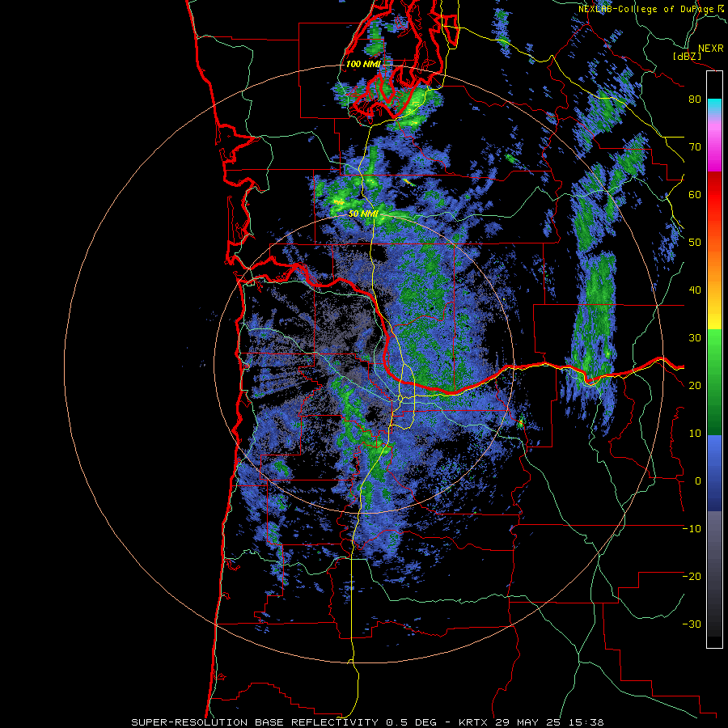
Task: Click the 29 MAY 25 date in caption
Action: click(529, 722)
